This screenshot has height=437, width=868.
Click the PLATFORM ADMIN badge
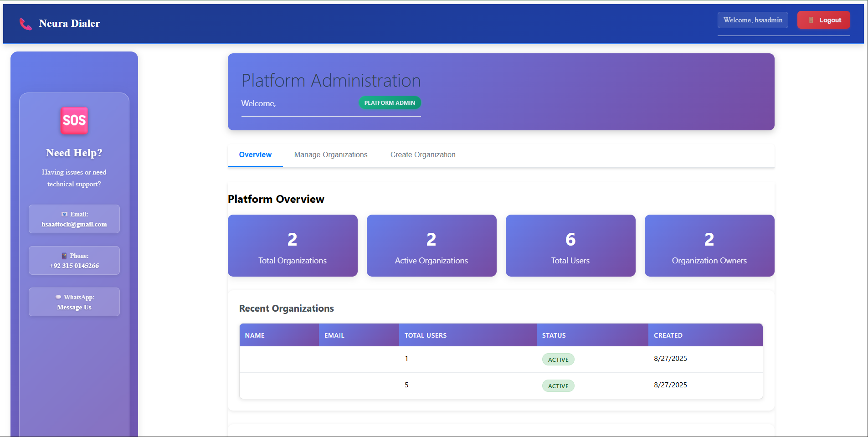(390, 103)
